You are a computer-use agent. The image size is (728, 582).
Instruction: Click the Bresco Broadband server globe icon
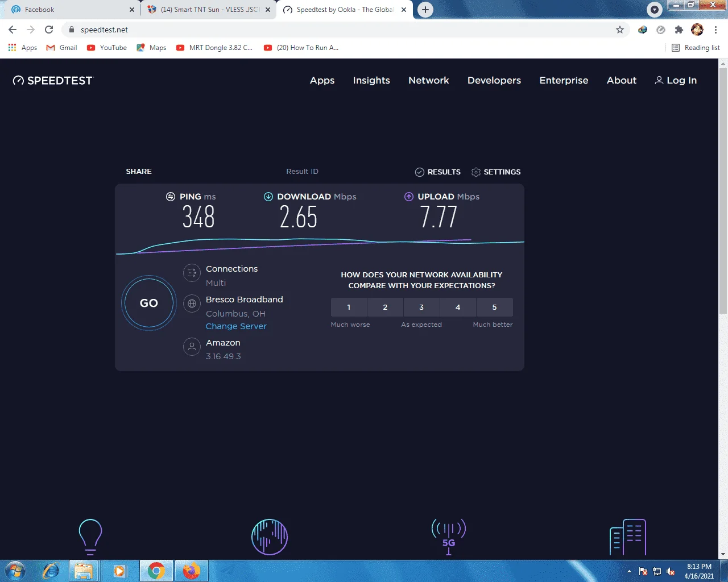click(192, 304)
